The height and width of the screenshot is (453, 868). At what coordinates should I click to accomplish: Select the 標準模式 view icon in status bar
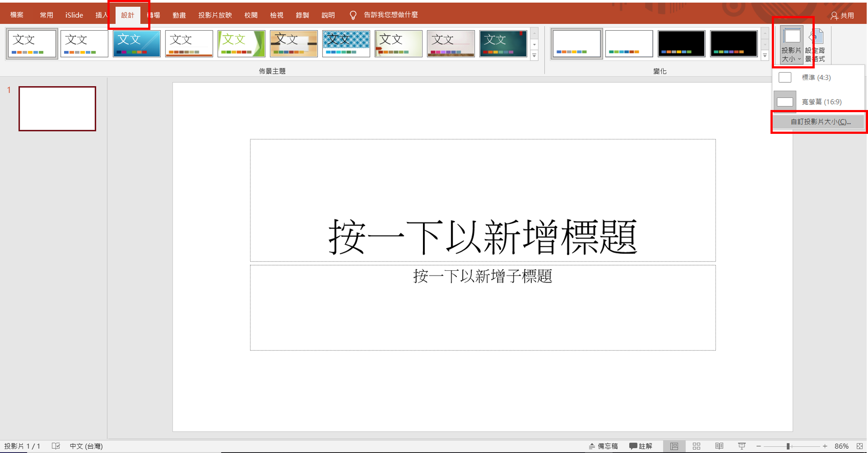click(675, 446)
